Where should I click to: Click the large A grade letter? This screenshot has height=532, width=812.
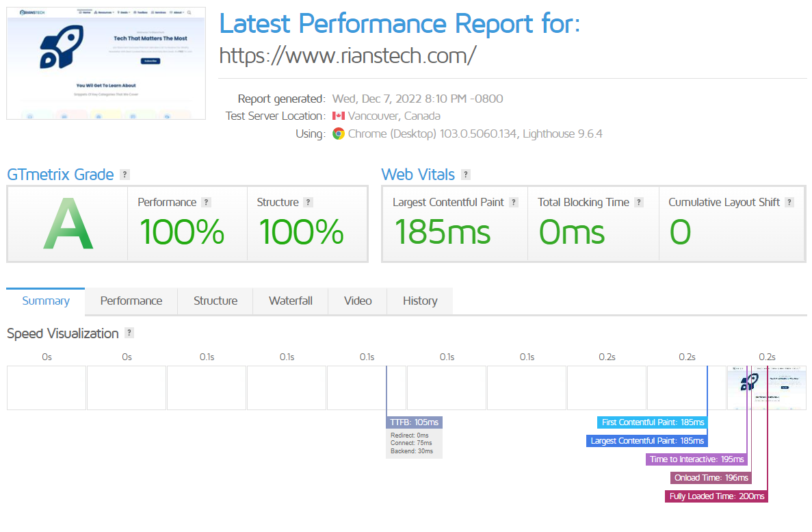[68, 224]
